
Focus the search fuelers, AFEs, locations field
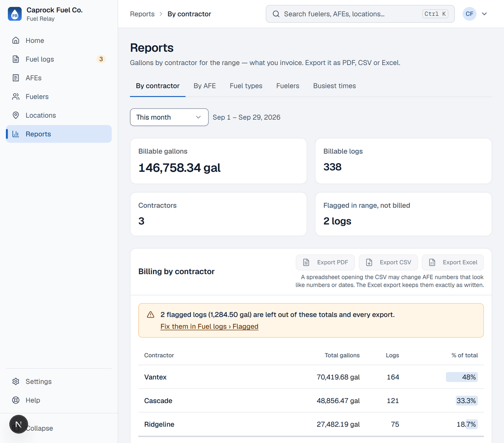360,14
